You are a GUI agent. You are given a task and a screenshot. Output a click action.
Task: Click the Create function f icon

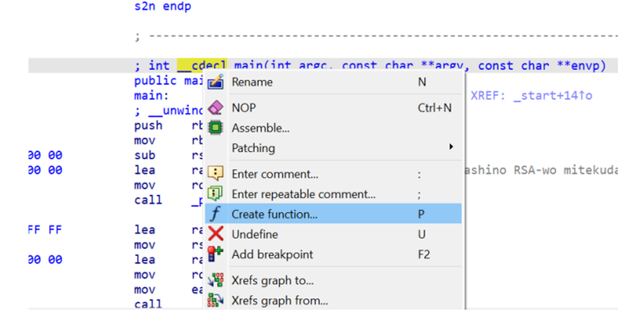tap(215, 214)
